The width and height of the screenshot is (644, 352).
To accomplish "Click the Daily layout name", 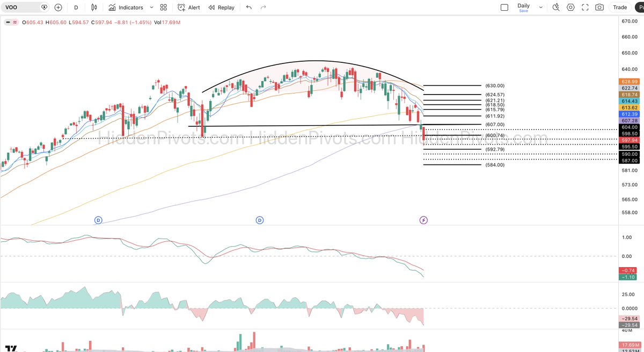I will pyautogui.click(x=523, y=5).
